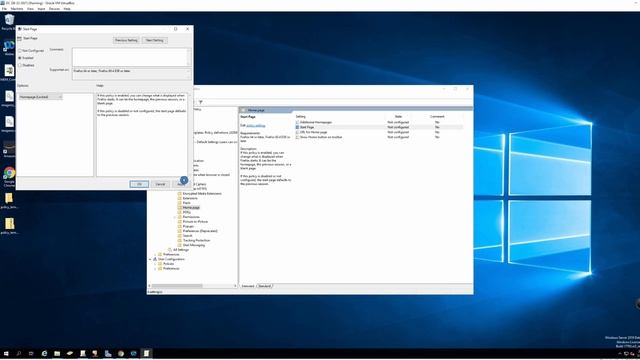Click the right arrow of the tree horizontal scrollbar
Image resolution: width=640 pixels, height=360 pixels.
click(x=236, y=286)
